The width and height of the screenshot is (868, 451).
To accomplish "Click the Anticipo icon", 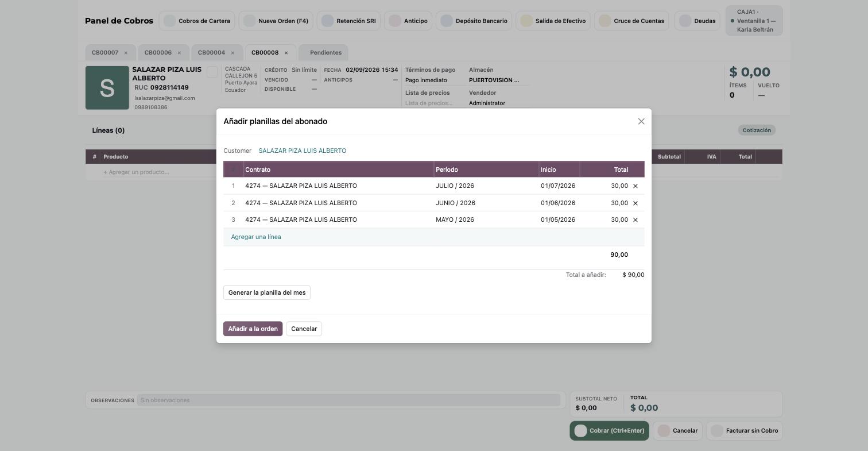I will [395, 21].
